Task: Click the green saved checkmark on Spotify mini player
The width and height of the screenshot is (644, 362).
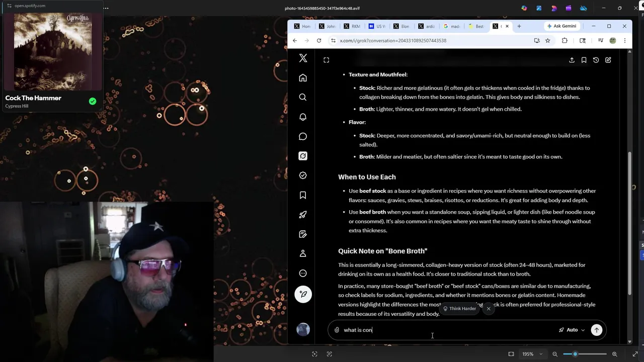Action: pyautogui.click(x=93, y=101)
